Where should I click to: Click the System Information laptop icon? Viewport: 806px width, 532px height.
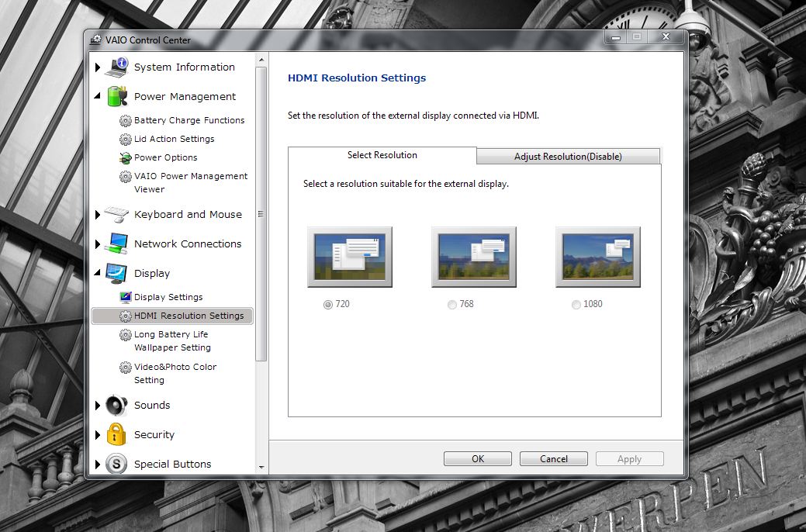pyautogui.click(x=116, y=67)
